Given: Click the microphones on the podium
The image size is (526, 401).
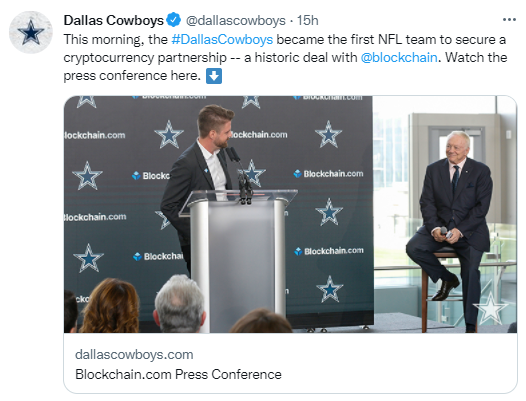Looking at the screenshot, I should click(x=242, y=176).
